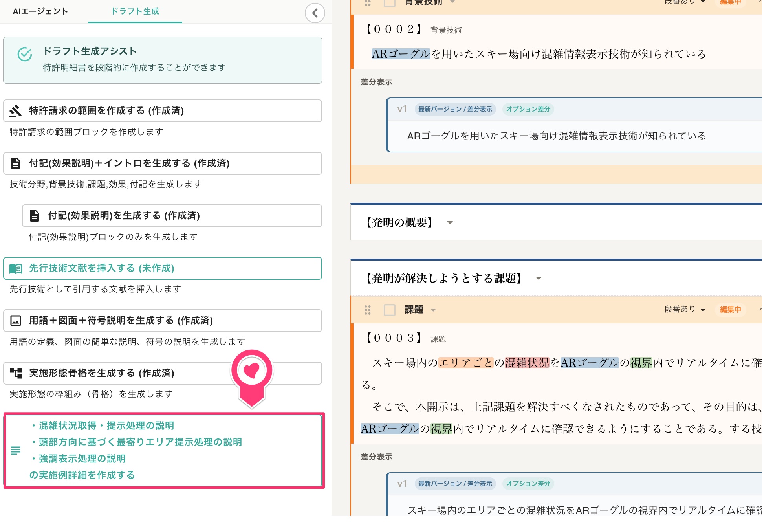The width and height of the screenshot is (762, 532).
Task: Open the dropdown arrow beside 課題 title
Action: point(433,310)
